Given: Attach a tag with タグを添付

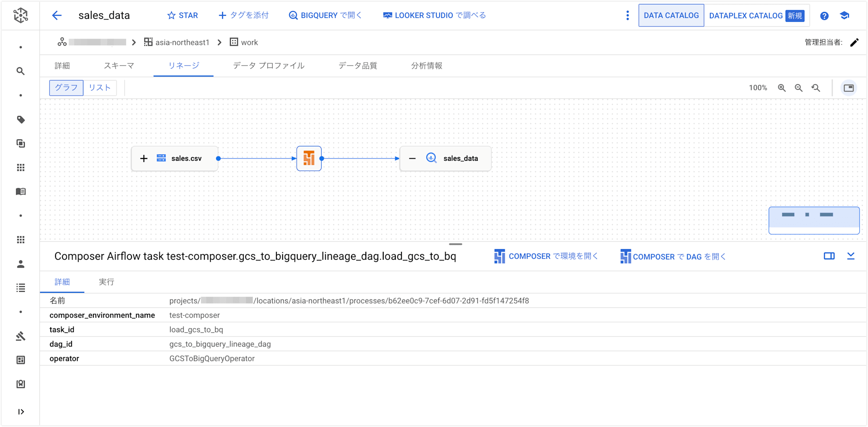Looking at the screenshot, I should click(243, 16).
